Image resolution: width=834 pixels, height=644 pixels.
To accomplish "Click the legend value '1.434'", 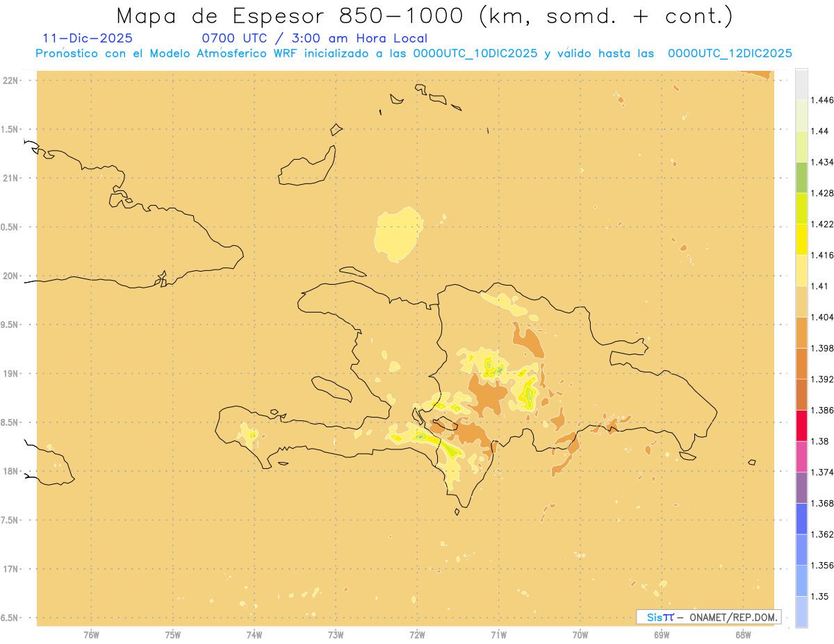I will pos(821,162).
